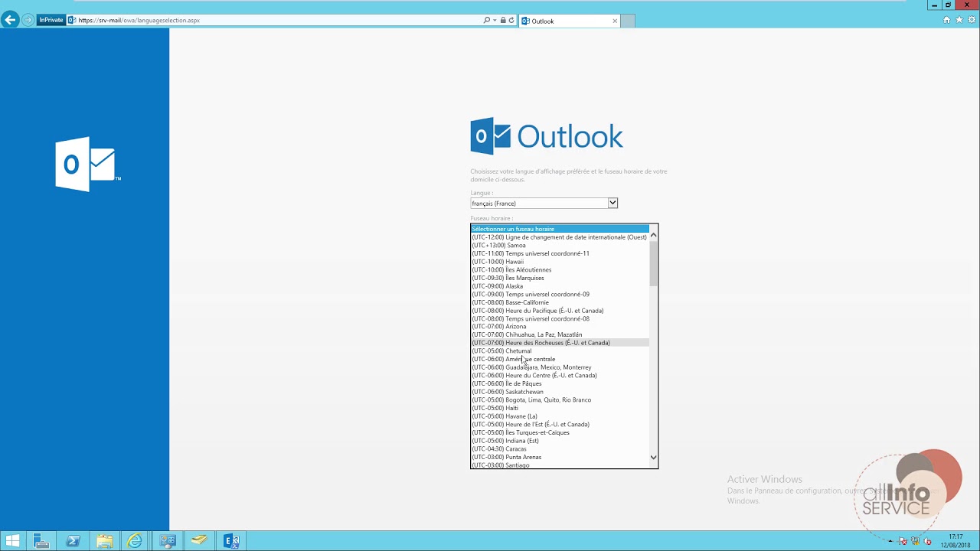Open the taskbar clock showing 17:17

(955, 541)
